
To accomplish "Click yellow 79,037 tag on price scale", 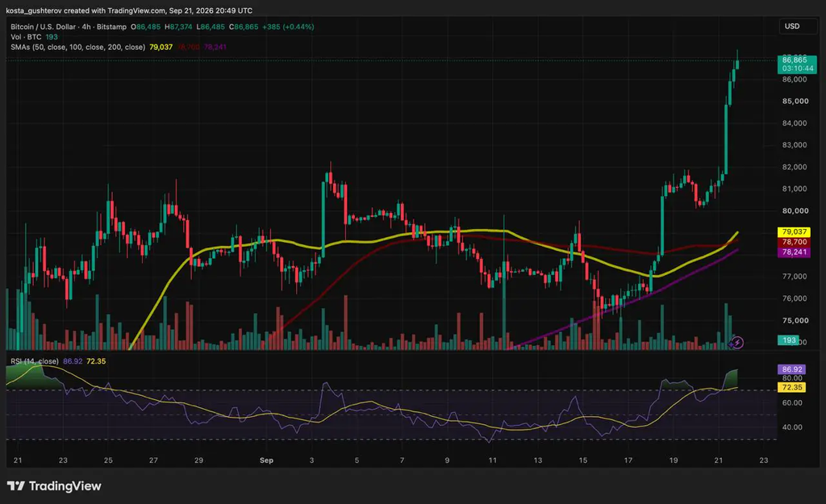I will point(795,231).
